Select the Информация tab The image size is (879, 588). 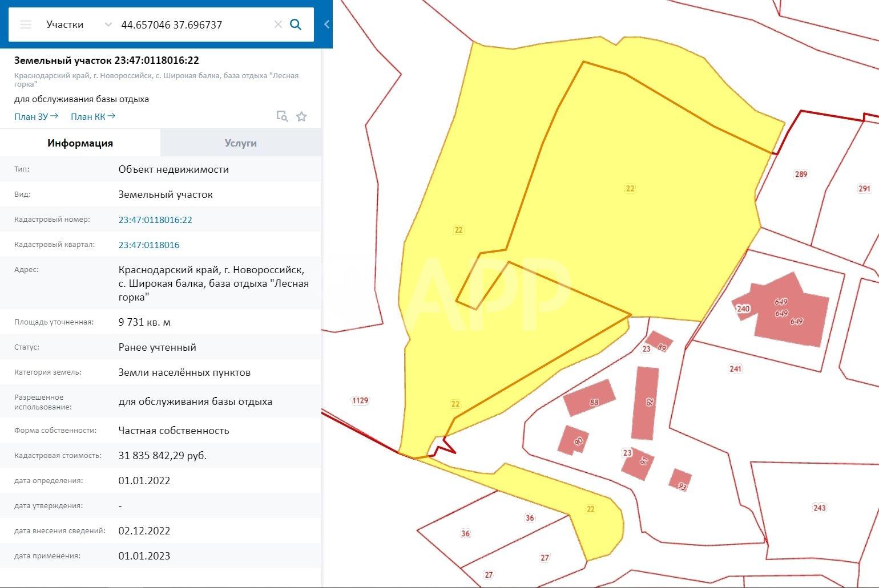80,143
